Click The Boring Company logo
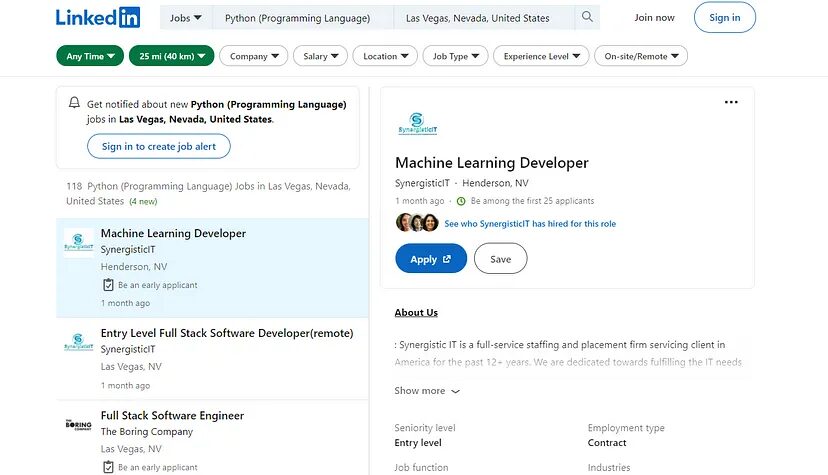Viewport: 828px width, 475px height. [x=78, y=425]
